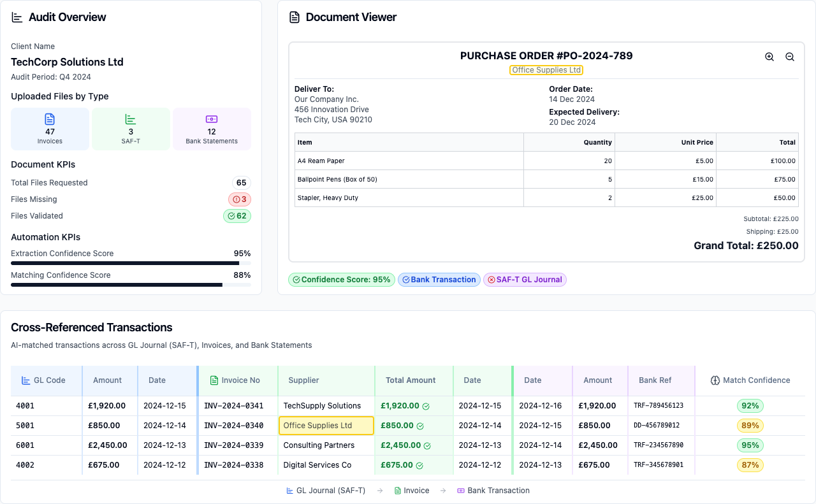
Task: Select the Invoice step in the breadcrumb
Action: pyautogui.click(x=412, y=491)
